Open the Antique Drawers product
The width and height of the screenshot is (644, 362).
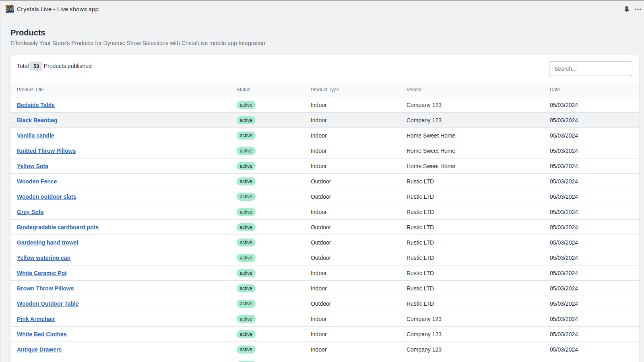coord(39,350)
